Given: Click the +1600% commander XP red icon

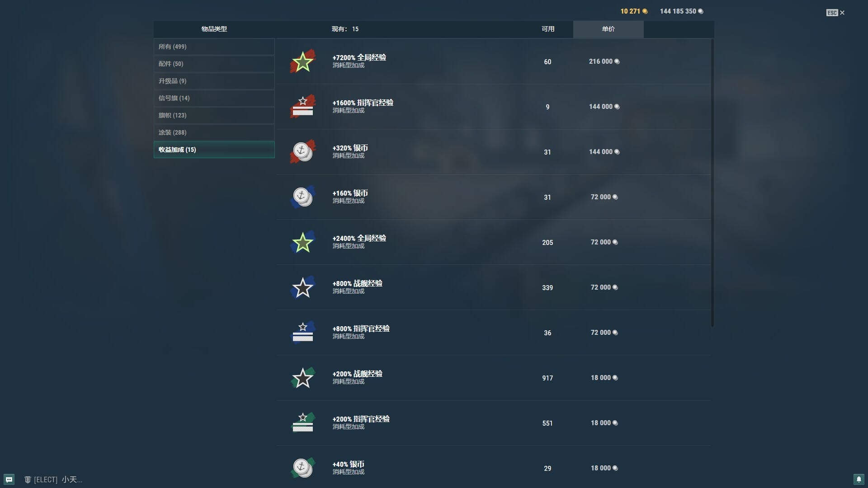Looking at the screenshot, I should coord(302,107).
